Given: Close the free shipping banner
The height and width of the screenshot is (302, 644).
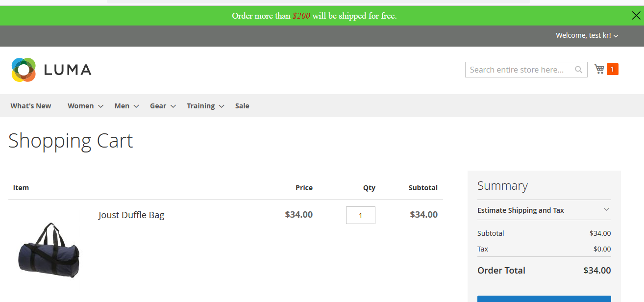Looking at the screenshot, I should tap(636, 16).
